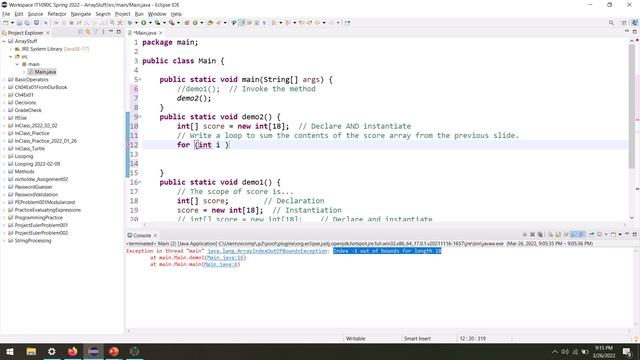Click the Search magnifier icon in the toolbar
This screenshot has height=360, width=640.
(611, 23)
